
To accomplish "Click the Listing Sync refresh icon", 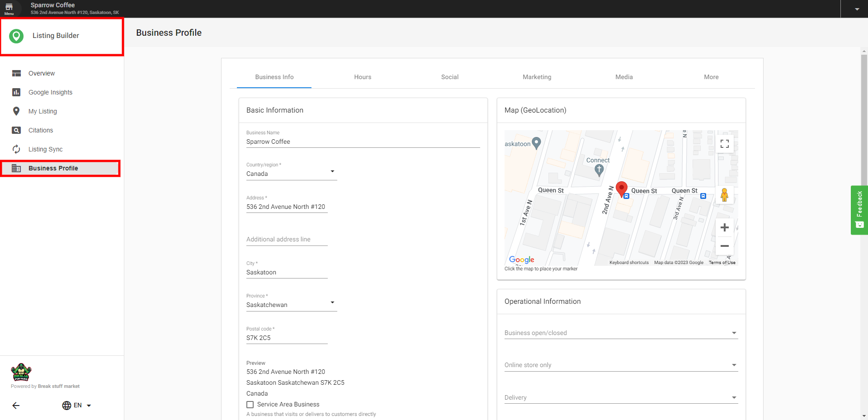I will [x=16, y=149].
